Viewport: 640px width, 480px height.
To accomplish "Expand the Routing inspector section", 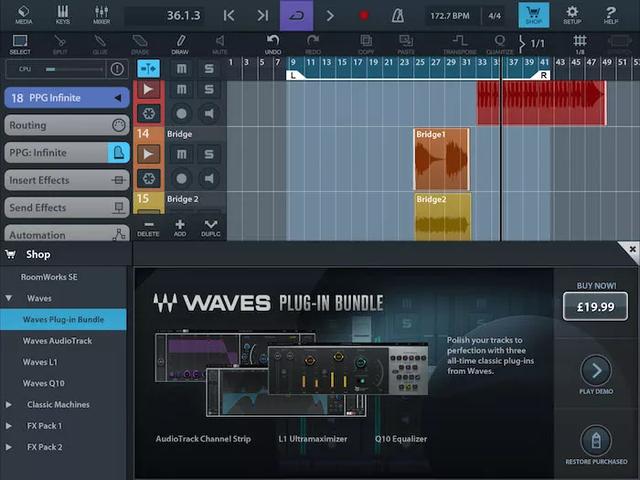I will pyautogui.click(x=67, y=125).
